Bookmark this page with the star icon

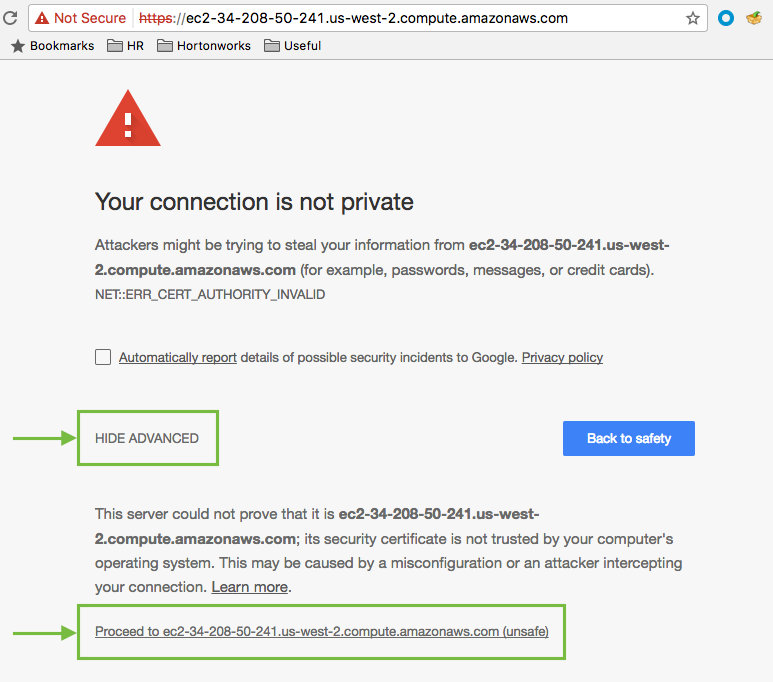tap(693, 18)
